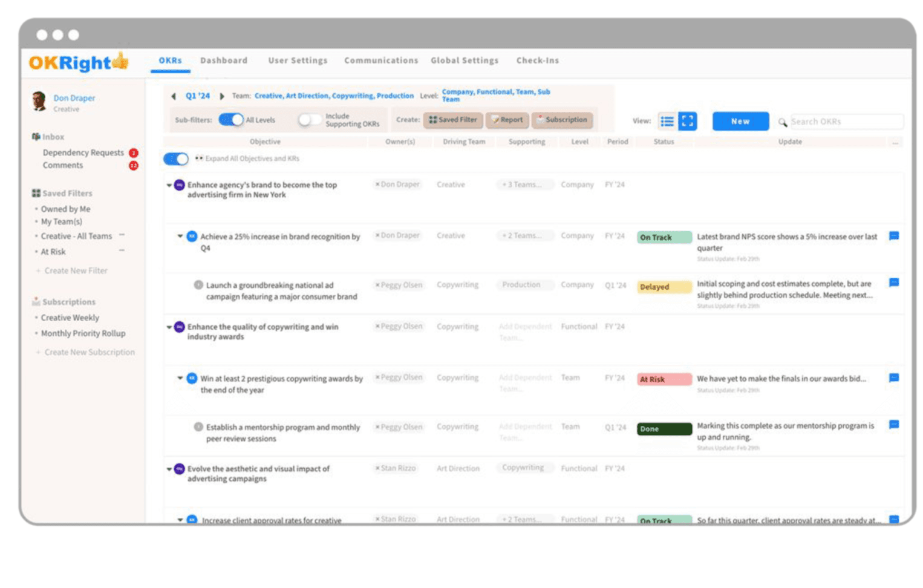Create a Saved Filter
Screen dimensions: 923x588
click(x=453, y=120)
